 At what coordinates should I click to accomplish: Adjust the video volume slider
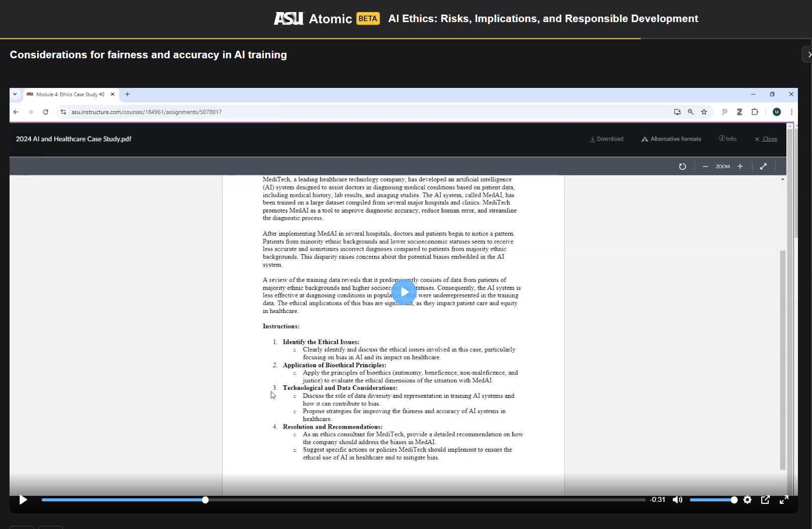point(714,500)
